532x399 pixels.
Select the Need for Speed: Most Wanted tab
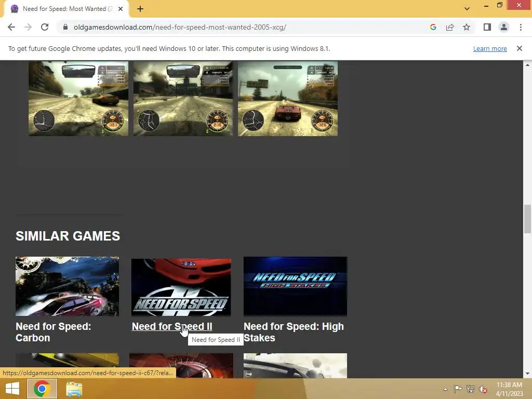click(x=64, y=9)
